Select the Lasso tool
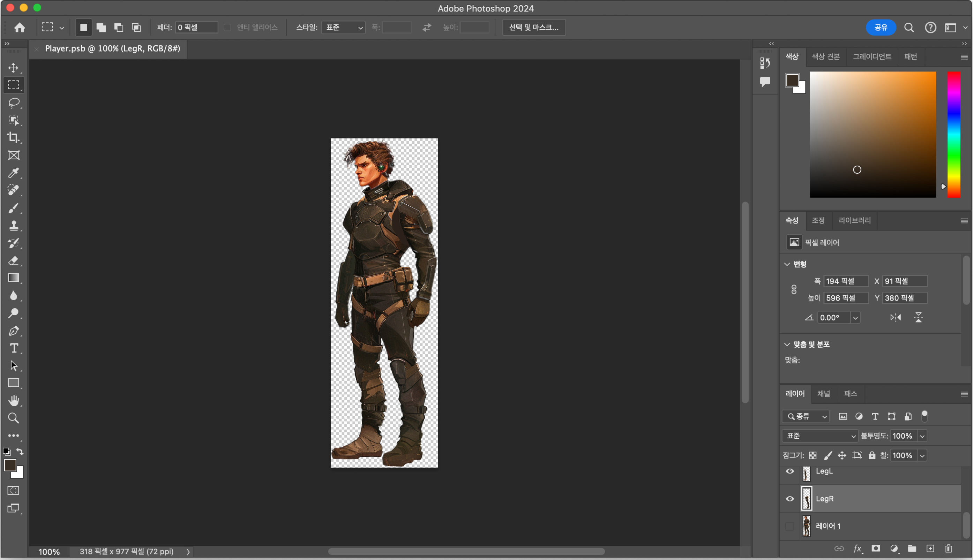 tap(14, 103)
